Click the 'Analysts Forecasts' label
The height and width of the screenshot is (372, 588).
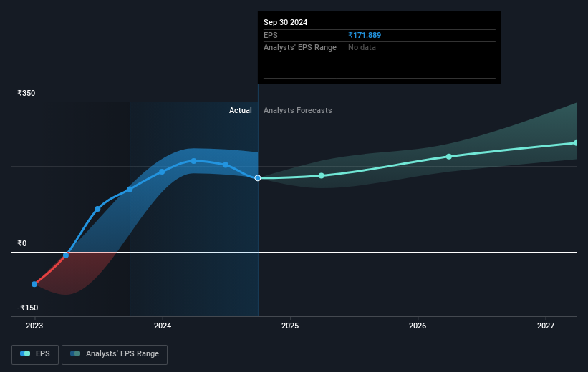[x=298, y=110]
